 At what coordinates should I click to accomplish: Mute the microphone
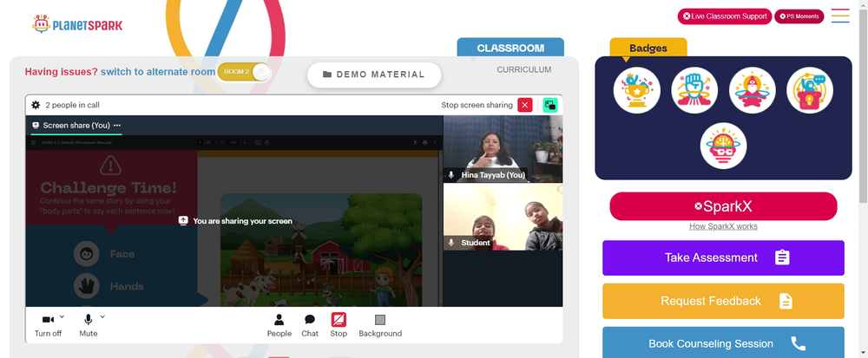point(88,325)
